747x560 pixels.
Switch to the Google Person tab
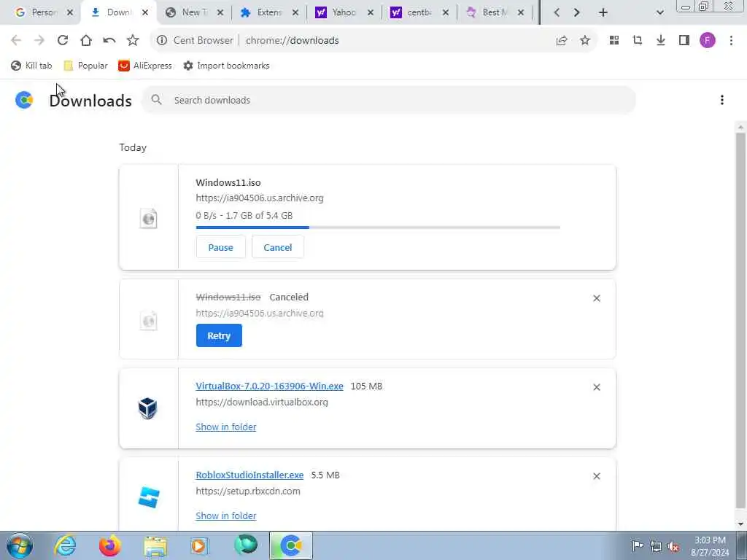coord(36,13)
